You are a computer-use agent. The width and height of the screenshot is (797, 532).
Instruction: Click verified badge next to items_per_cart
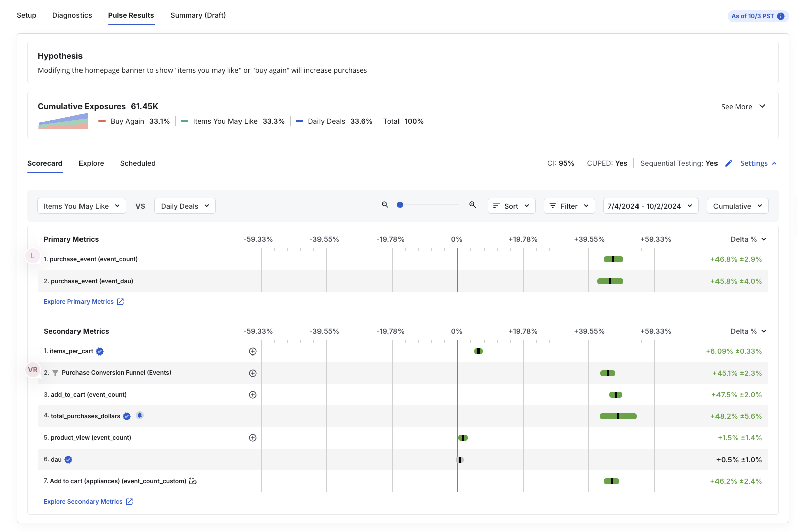tap(100, 351)
